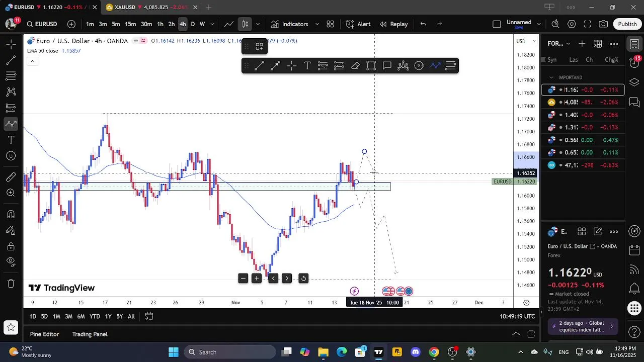This screenshot has height=362, width=644.
Task: Toggle hide all drawings eye icon
Action: [11, 262]
